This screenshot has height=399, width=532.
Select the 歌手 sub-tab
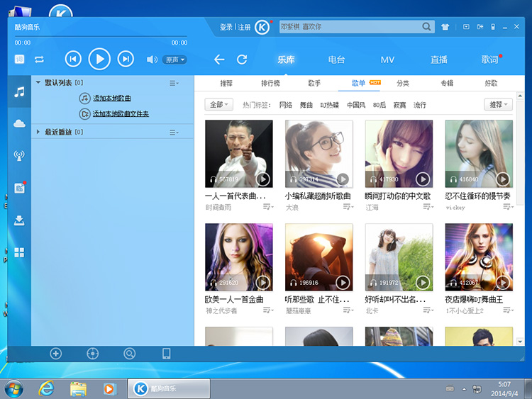(314, 83)
